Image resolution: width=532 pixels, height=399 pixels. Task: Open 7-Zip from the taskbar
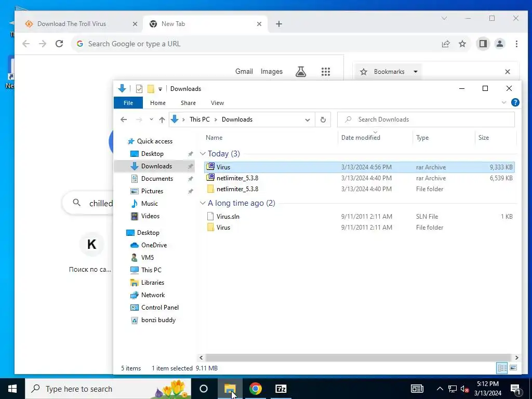pos(281,389)
